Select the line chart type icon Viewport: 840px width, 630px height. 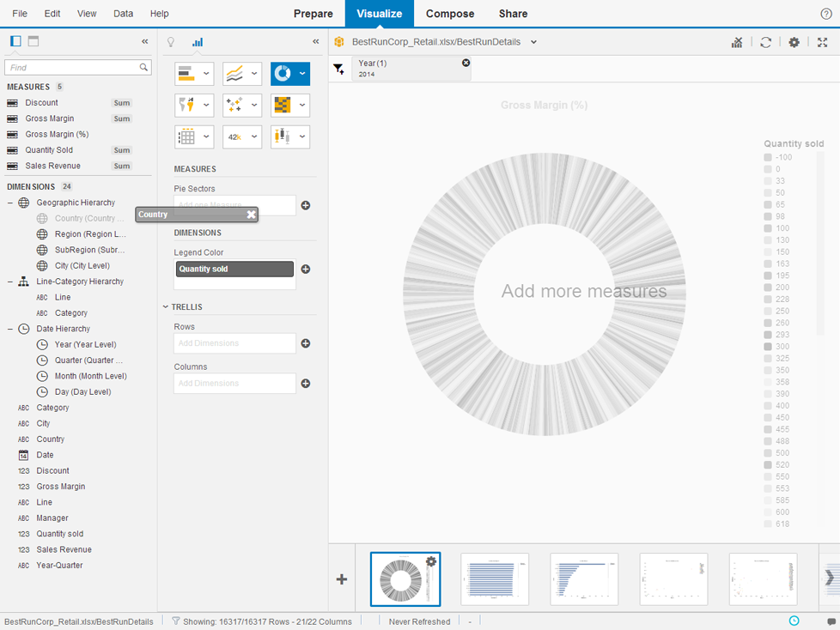(x=234, y=74)
